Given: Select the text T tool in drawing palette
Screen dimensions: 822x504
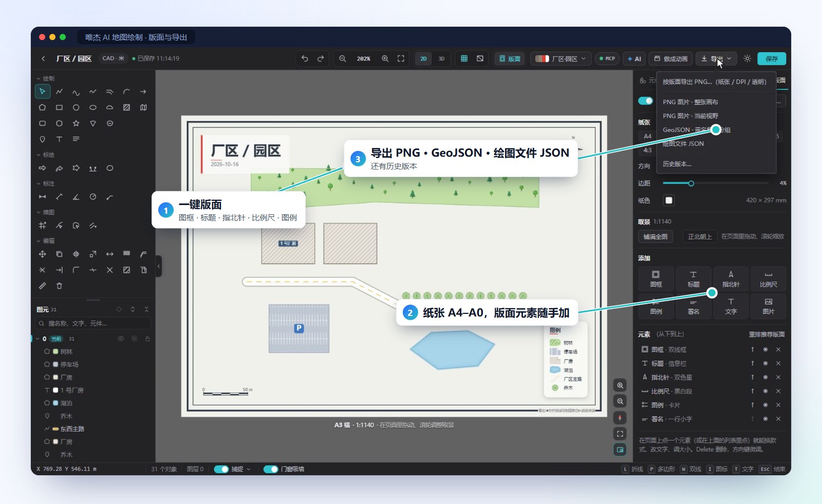Looking at the screenshot, I should coord(59,139).
